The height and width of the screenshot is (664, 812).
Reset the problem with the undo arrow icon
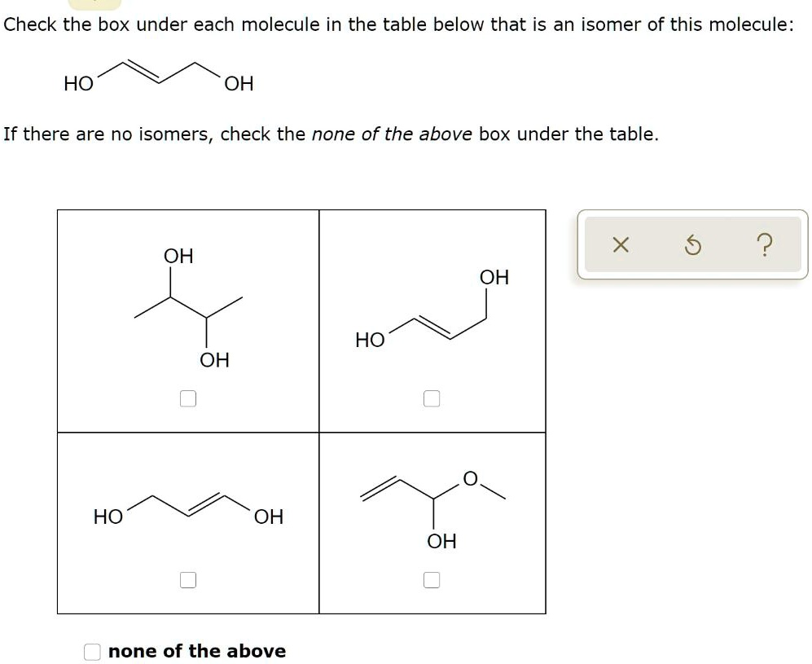pos(692,244)
